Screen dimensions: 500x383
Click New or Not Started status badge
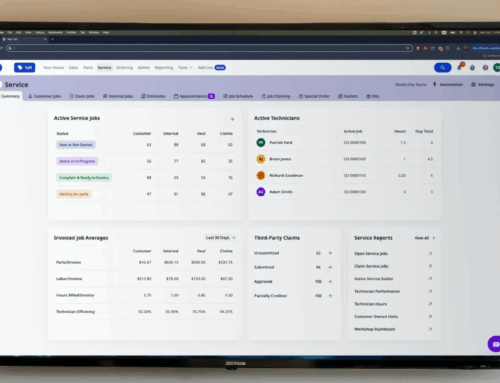point(76,145)
